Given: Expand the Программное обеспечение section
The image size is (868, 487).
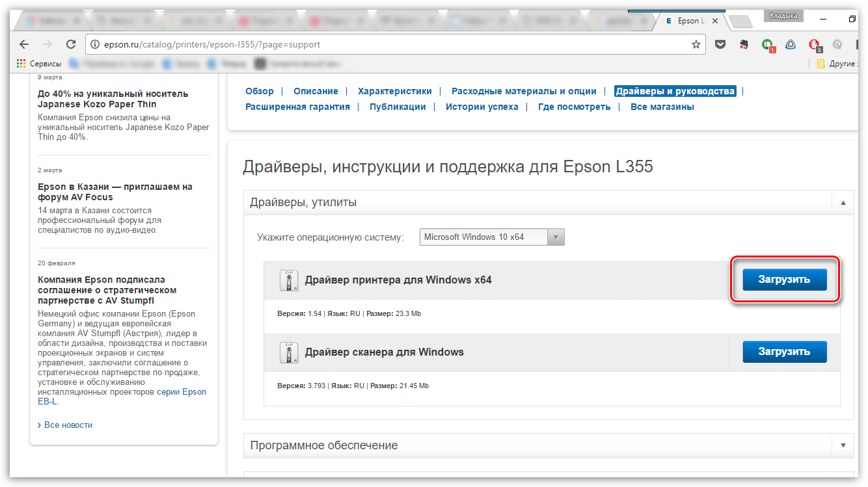Looking at the screenshot, I should (843, 445).
